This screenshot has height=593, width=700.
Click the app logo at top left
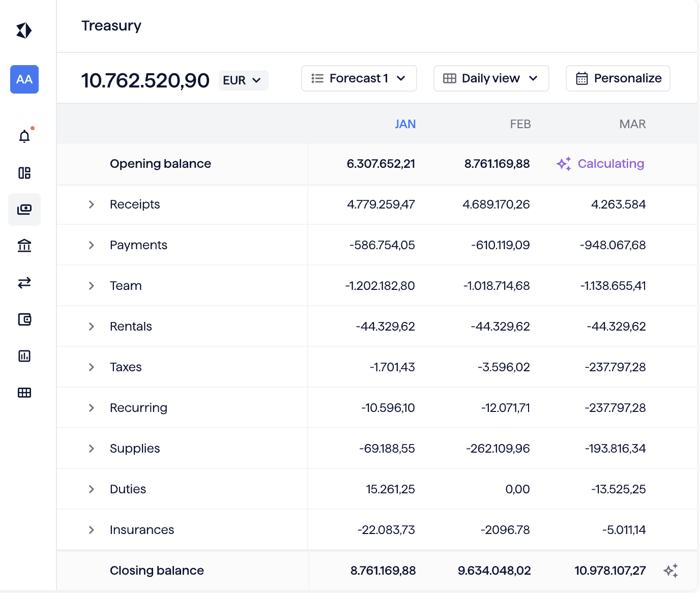24,30
